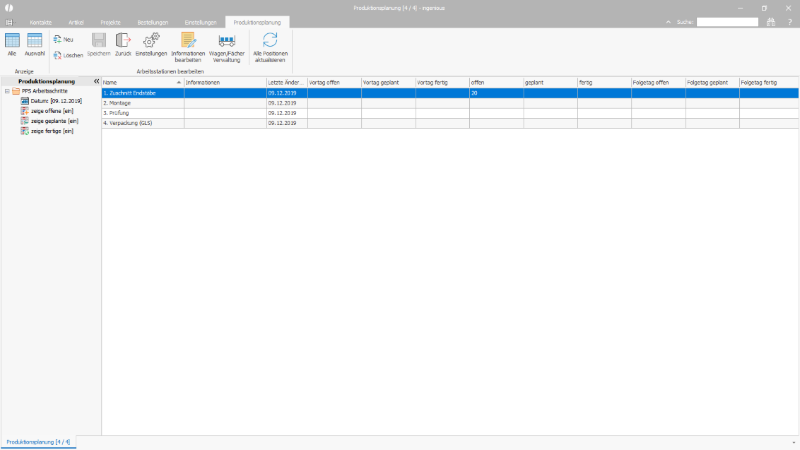Open Informationen bearbeiten
This screenshot has height=450, width=800.
pos(188,47)
